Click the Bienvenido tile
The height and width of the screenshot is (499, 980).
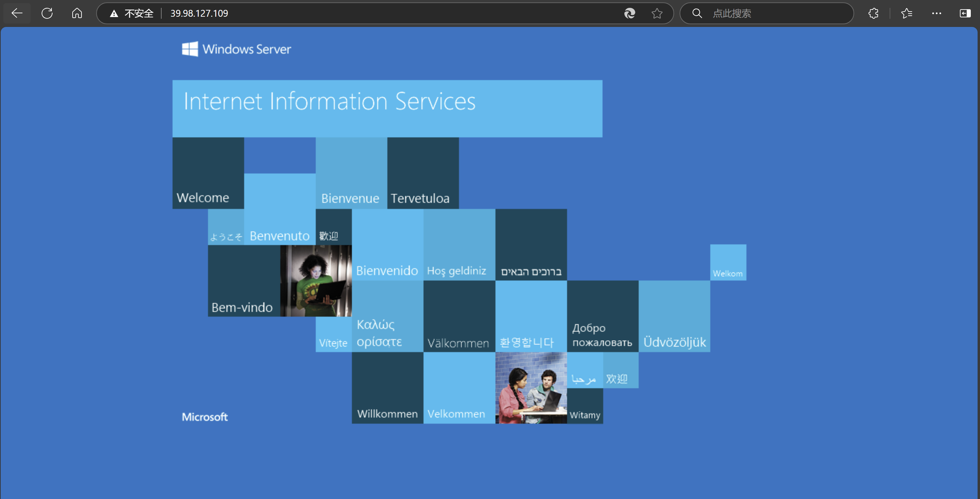point(387,245)
